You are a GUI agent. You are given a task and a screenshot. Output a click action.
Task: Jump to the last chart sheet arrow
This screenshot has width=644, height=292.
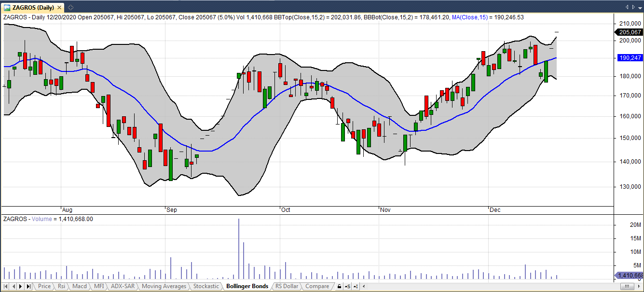click(x=28, y=287)
